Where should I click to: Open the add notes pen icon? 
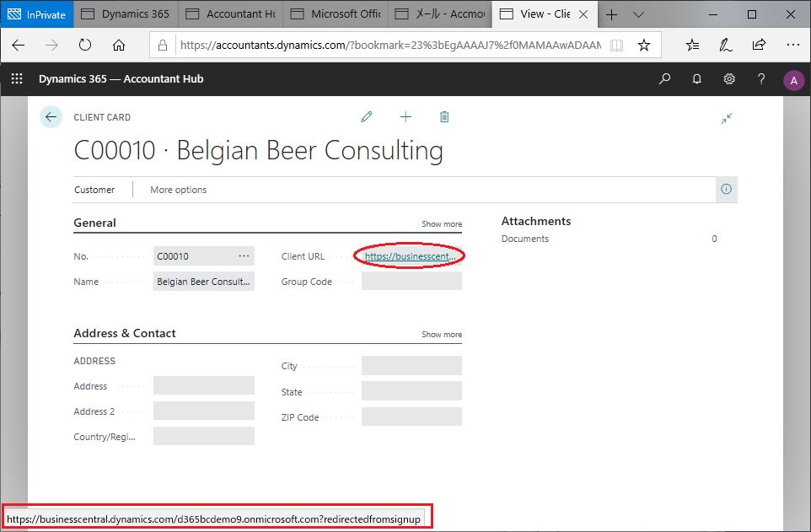pos(726,46)
